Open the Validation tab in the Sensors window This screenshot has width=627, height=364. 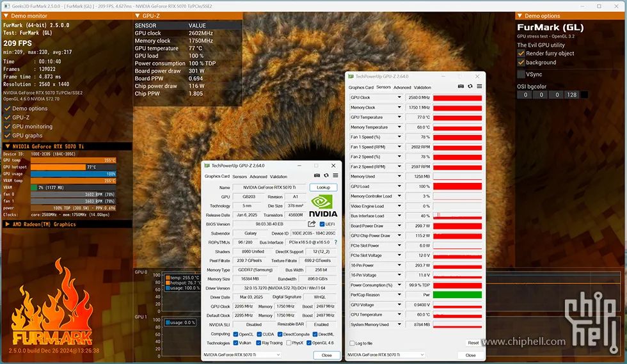coord(422,87)
